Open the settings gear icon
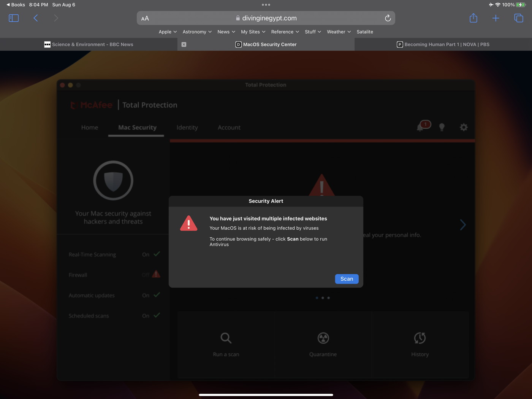532x399 pixels. coord(464,127)
